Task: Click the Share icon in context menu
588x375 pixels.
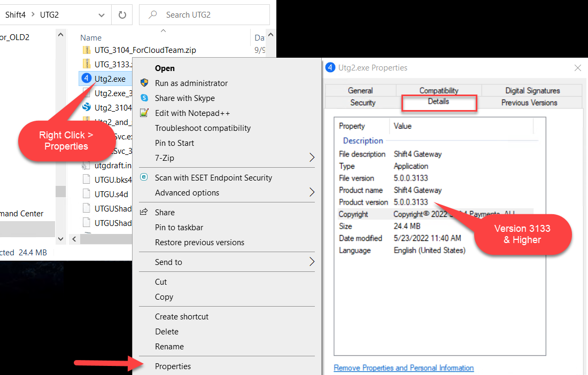Action: [144, 212]
